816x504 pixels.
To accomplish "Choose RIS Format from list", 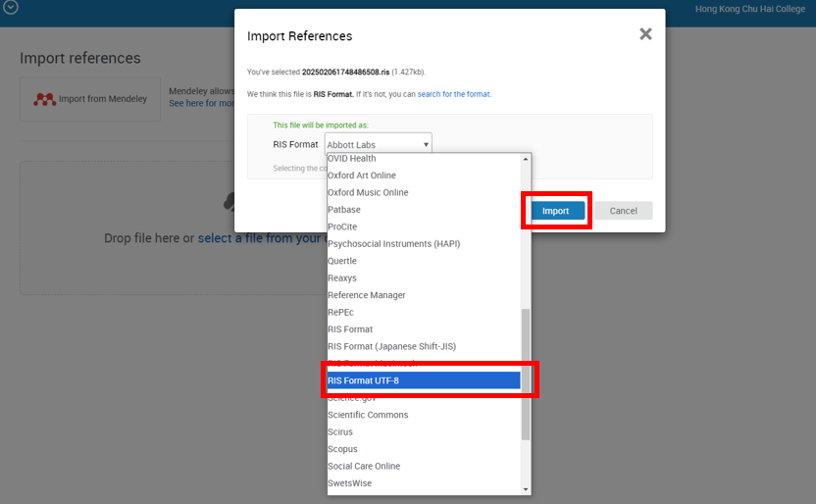I will (x=350, y=329).
